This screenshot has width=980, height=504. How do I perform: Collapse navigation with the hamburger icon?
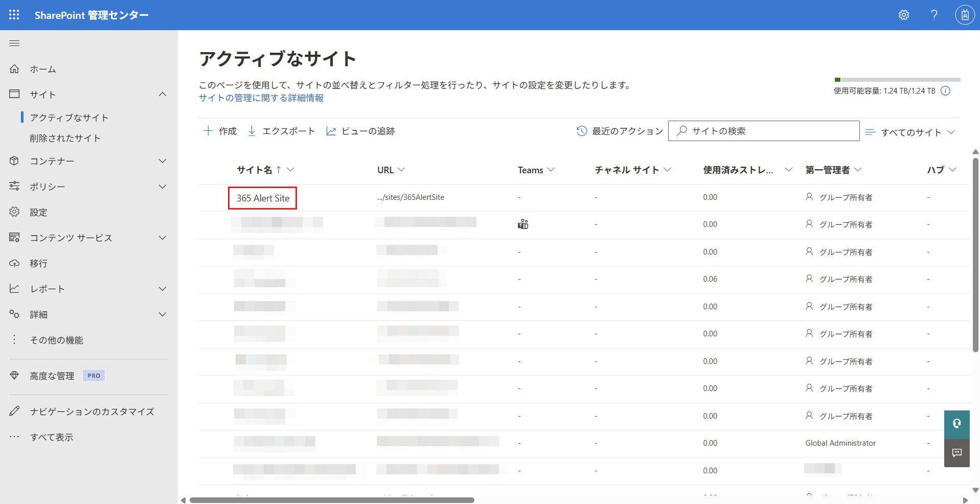14,43
